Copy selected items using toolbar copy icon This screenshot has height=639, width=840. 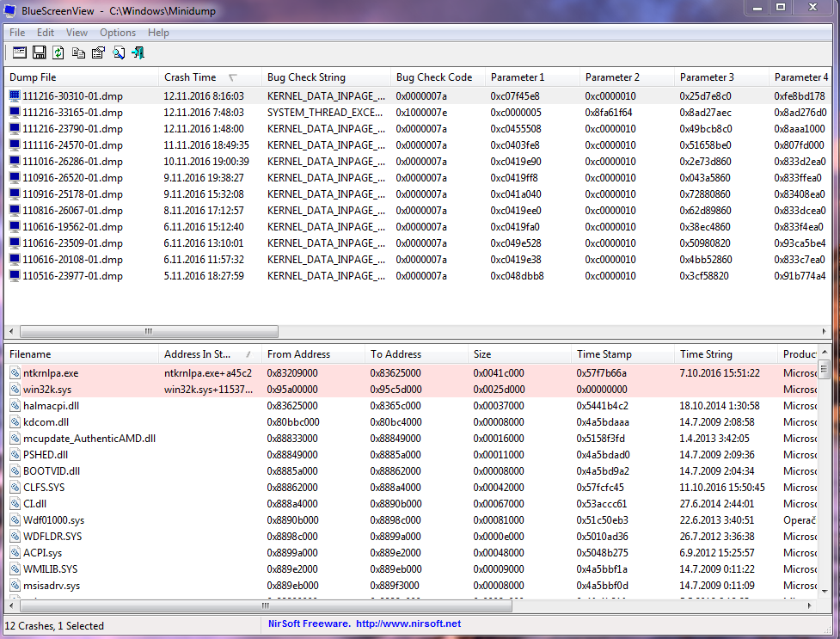pos(78,52)
